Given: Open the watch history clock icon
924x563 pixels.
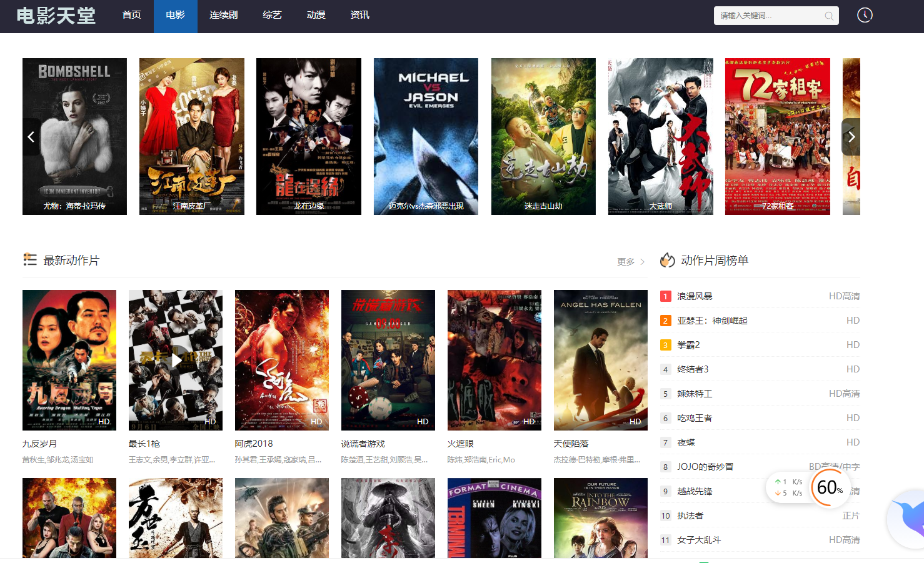Looking at the screenshot, I should click(865, 15).
